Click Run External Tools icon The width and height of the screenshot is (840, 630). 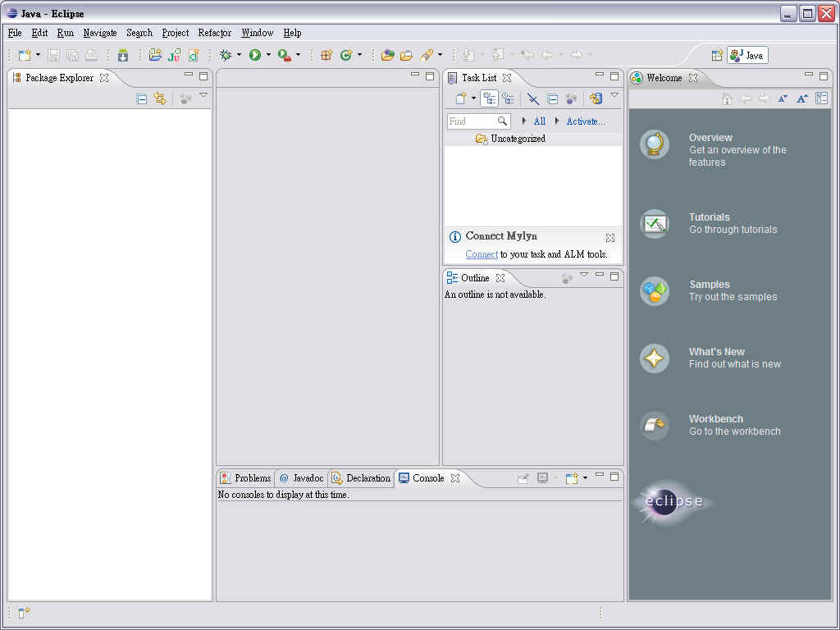[x=285, y=55]
